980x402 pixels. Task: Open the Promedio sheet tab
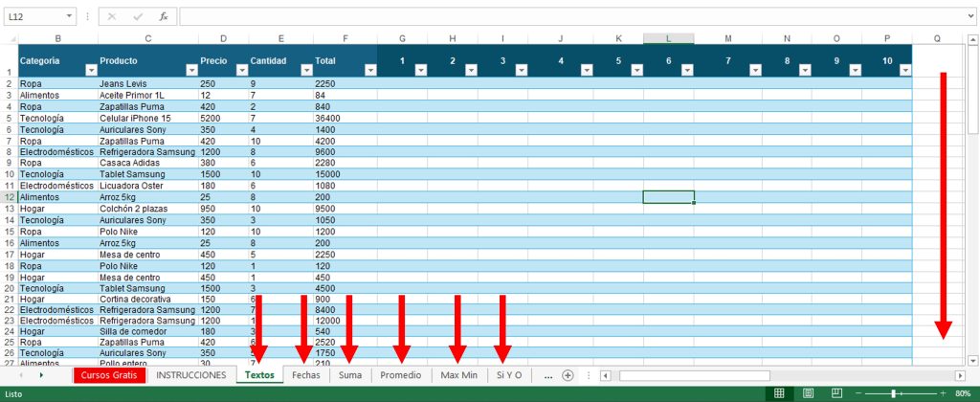[x=400, y=375]
